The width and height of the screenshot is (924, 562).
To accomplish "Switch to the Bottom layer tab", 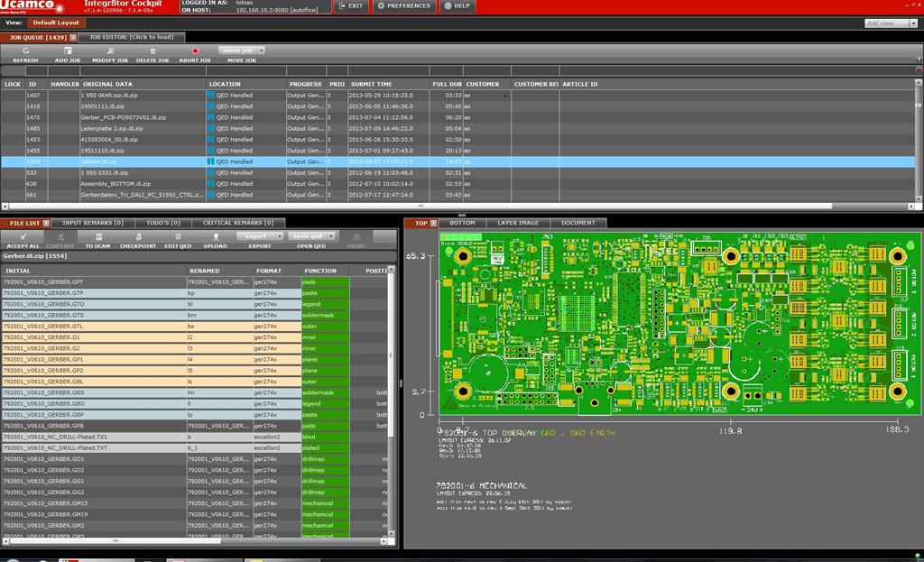I will coord(462,223).
